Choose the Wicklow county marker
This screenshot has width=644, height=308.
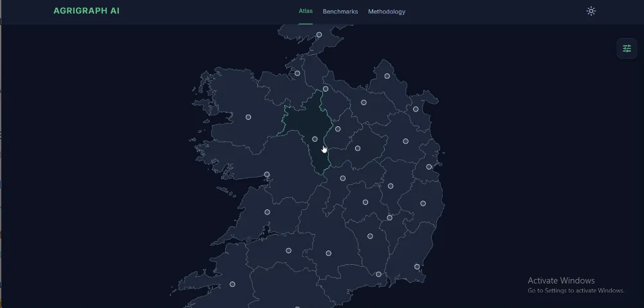coord(423,204)
